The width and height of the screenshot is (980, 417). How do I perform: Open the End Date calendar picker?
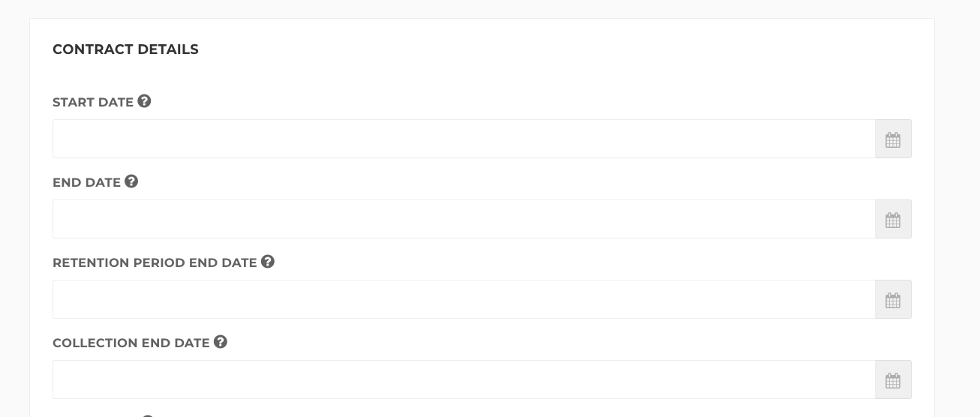(893, 219)
